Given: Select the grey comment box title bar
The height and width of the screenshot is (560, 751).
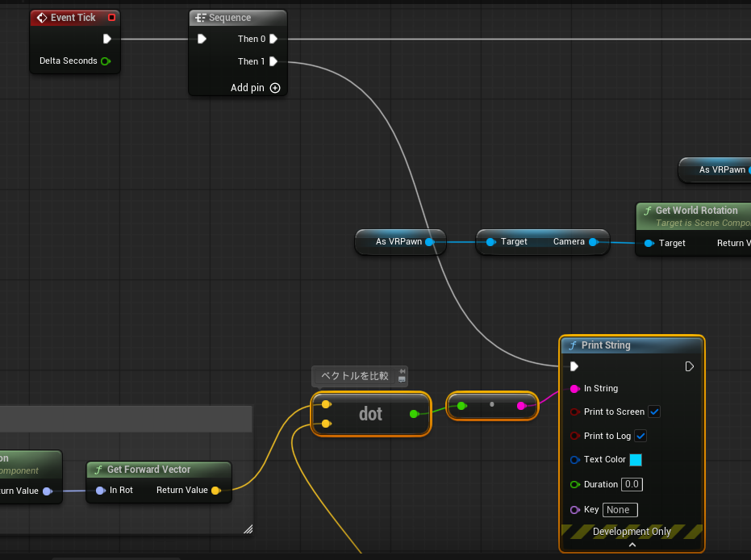Looking at the screenshot, I should click(x=126, y=419).
